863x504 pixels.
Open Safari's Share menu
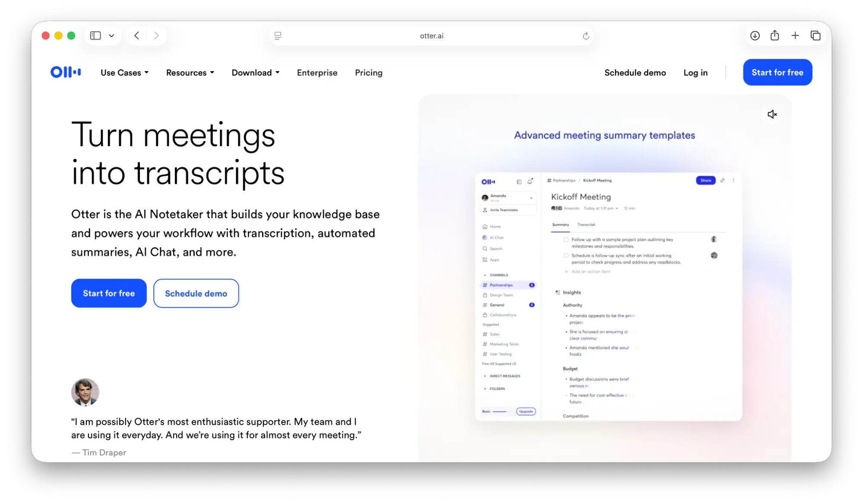[774, 35]
